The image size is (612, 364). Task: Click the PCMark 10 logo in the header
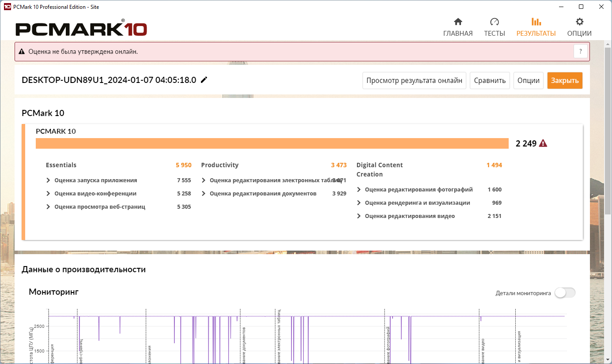81,29
